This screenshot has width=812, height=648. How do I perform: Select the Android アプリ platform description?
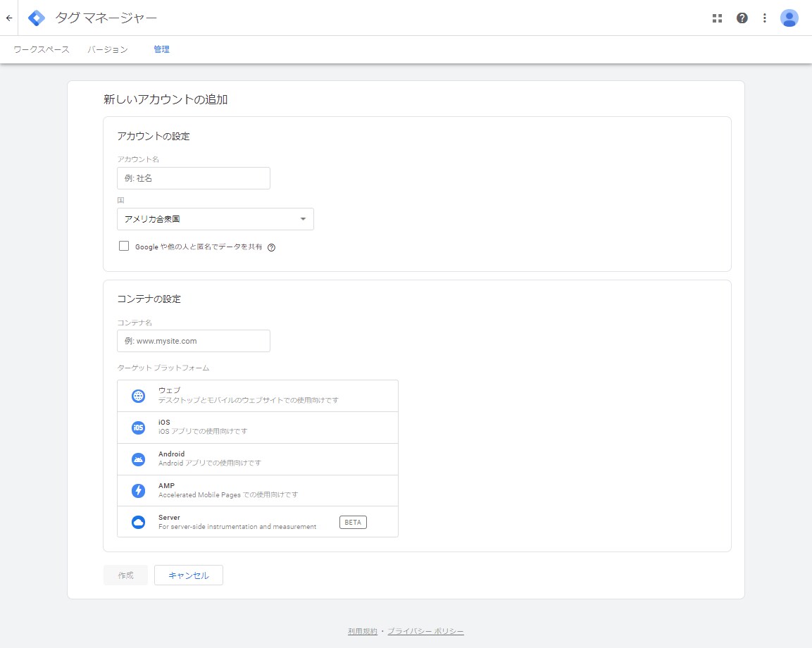point(210,463)
